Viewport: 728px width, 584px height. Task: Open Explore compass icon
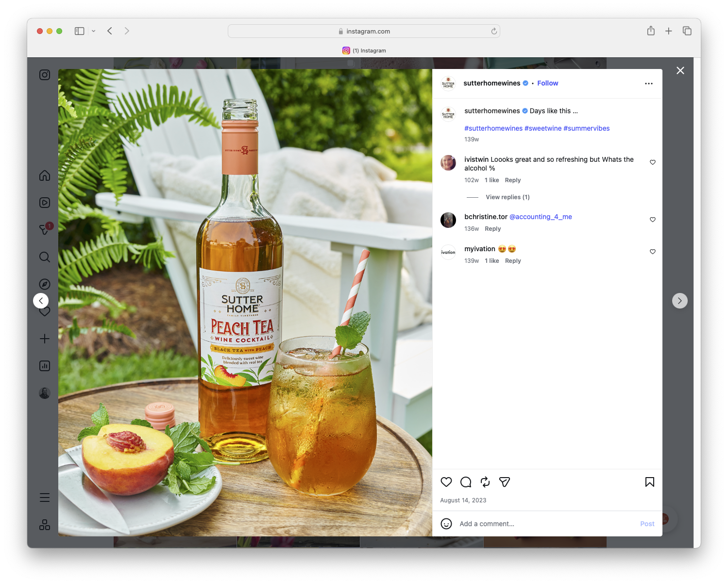pos(45,284)
